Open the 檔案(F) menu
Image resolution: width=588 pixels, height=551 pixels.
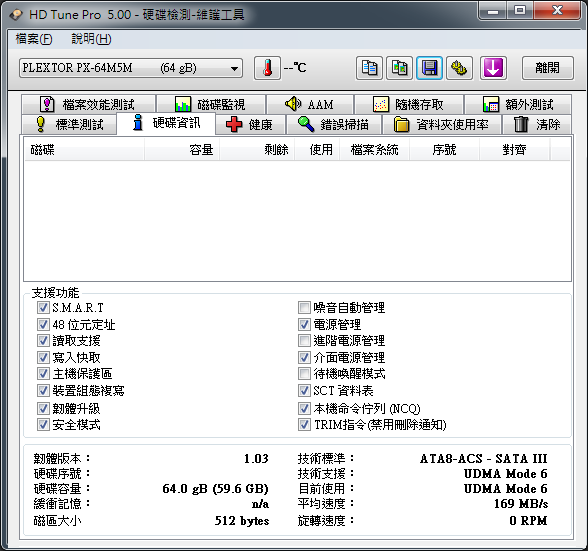[x=34, y=39]
